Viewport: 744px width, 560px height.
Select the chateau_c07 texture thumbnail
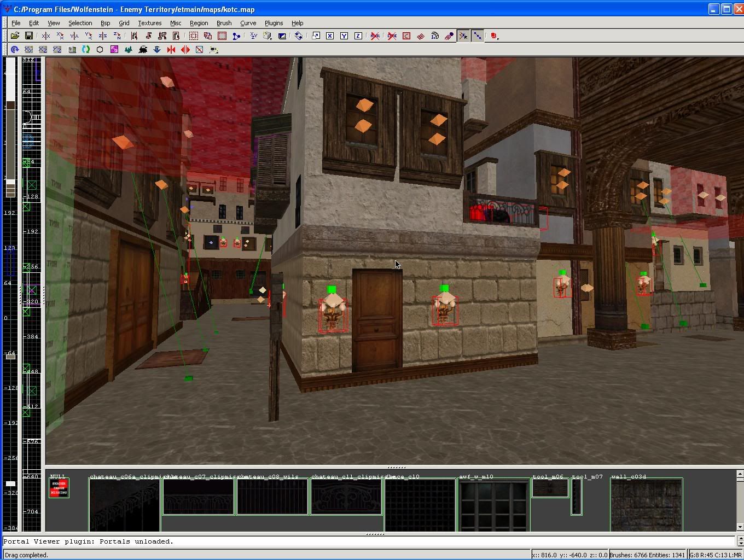(198, 497)
